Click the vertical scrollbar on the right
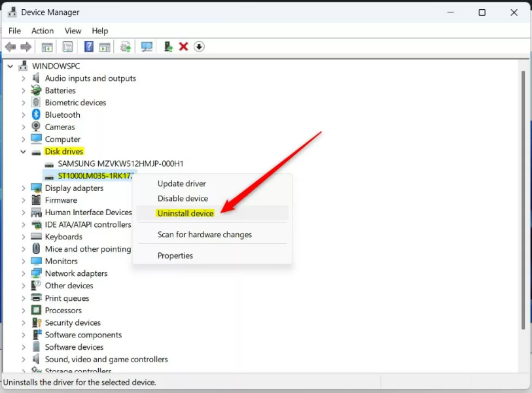This screenshot has height=393, width=532. 527,196
